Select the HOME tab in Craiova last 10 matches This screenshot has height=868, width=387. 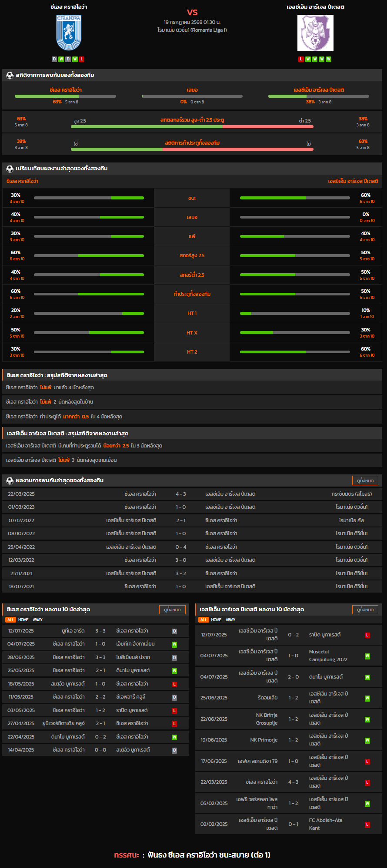[23, 620]
